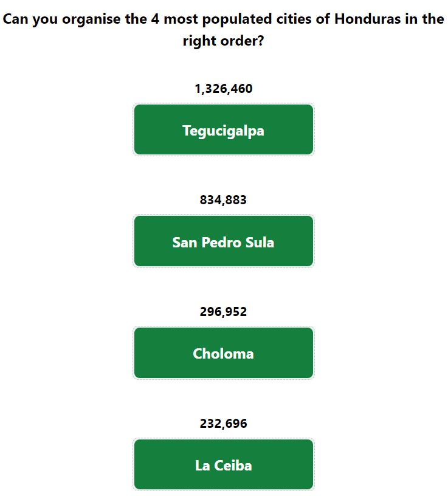448x496 pixels.
Task: Click the "Ceiba" text on bottom card
Action: pyautogui.click(x=233, y=466)
